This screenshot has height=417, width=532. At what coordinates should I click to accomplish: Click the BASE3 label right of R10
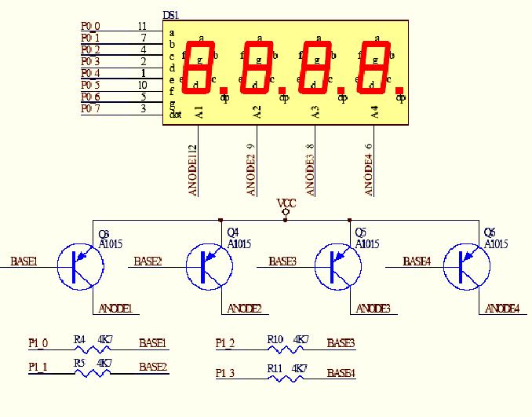[x=341, y=343]
